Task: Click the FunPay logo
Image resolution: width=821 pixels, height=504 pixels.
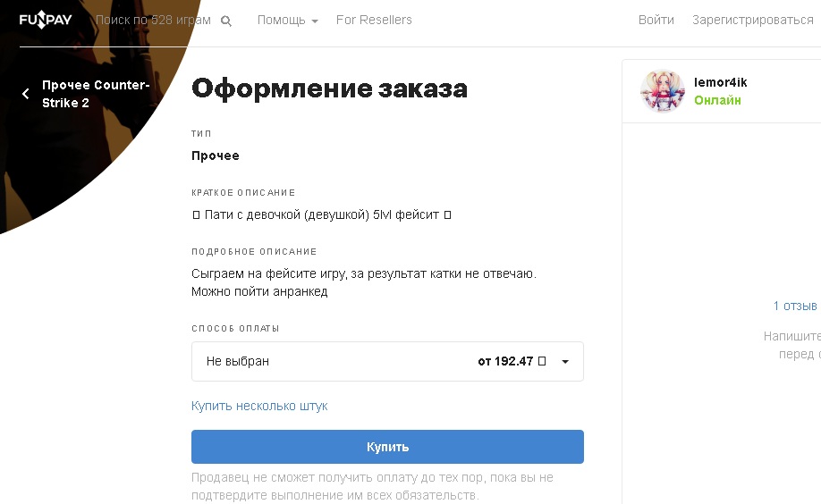Action: (x=46, y=20)
